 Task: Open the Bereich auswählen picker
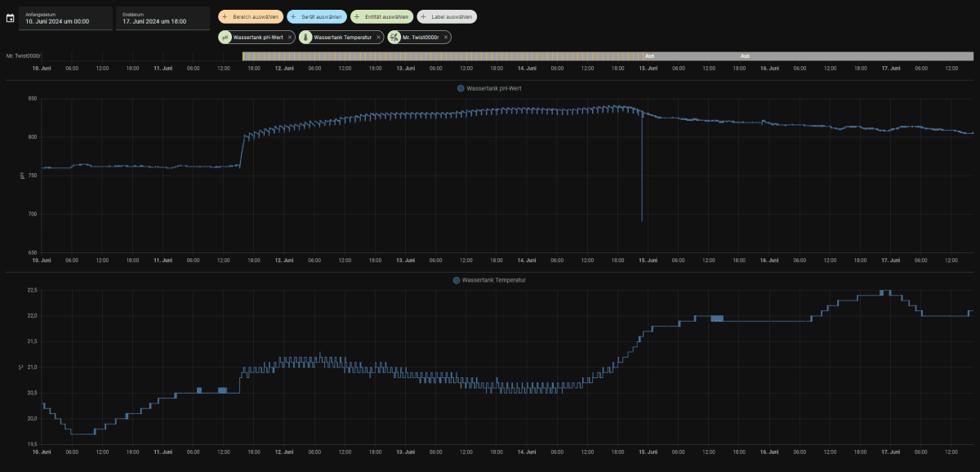pos(251,16)
